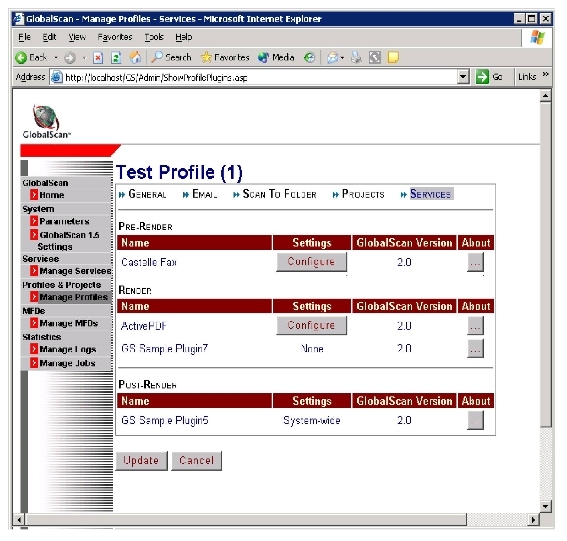This screenshot has height=541, width=567.
Task: Click the Windows flag logo in the menu bar
Action: (537, 37)
